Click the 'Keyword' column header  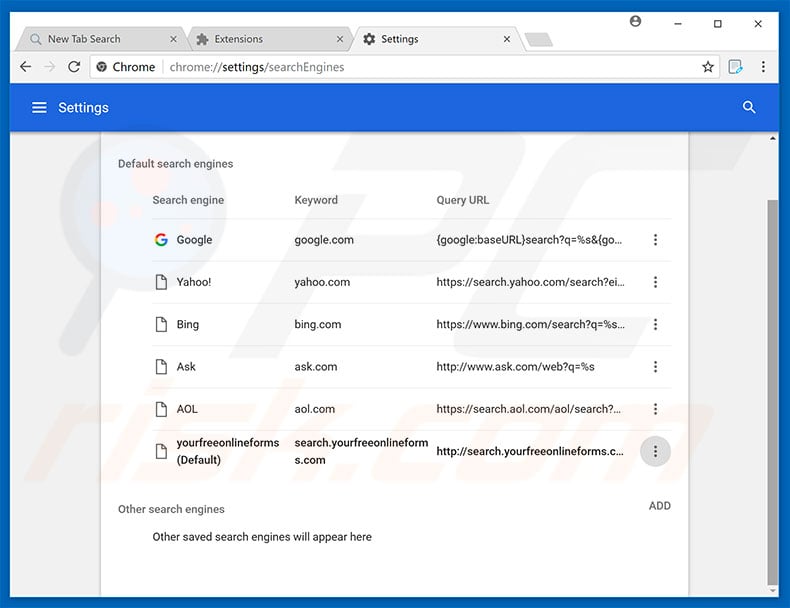pyautogui.click(x=316, y=200)
